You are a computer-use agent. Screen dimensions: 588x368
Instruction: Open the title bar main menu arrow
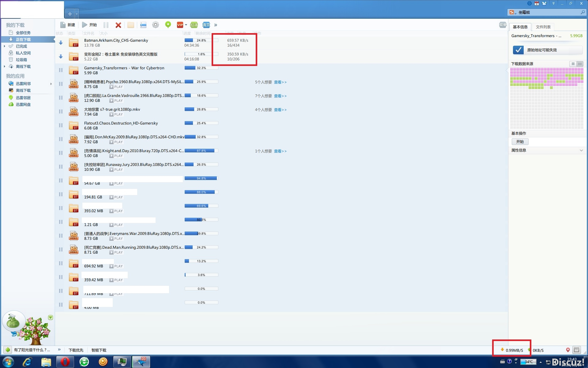tap(553, 3)
